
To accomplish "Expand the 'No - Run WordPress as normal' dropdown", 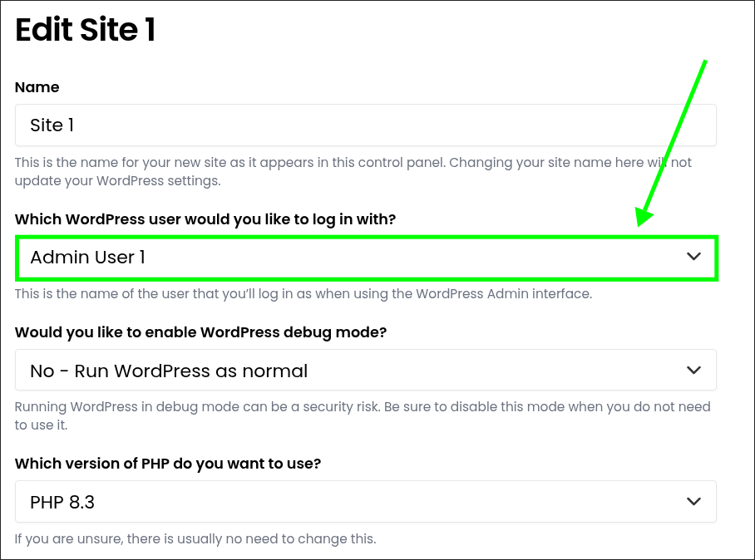I will tap(366, 370).
